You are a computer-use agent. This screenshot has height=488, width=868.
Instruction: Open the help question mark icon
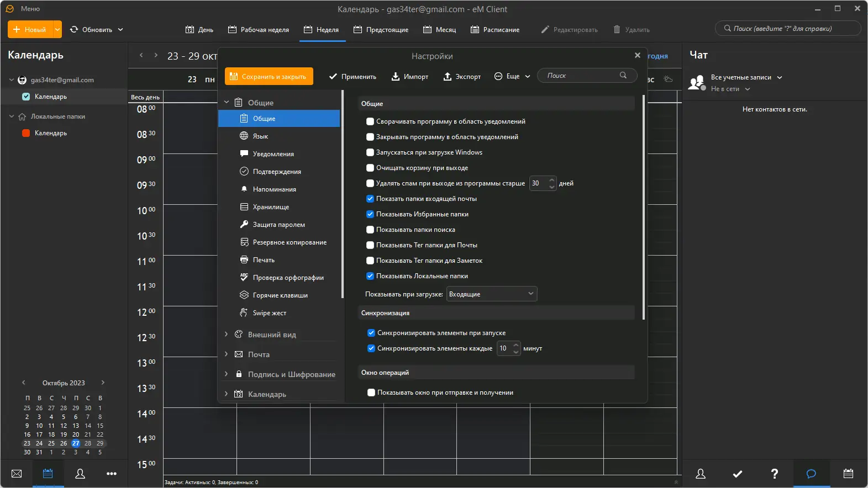click(774, 474)
